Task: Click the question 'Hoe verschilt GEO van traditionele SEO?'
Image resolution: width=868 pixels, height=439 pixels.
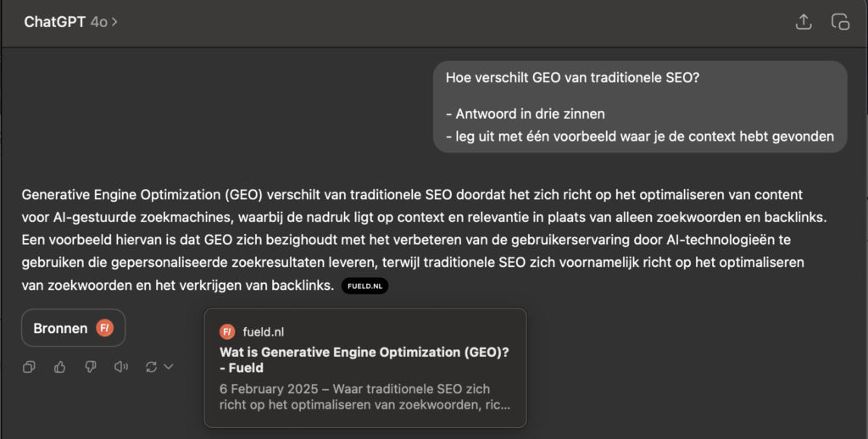Action: [x=572, y=77]
